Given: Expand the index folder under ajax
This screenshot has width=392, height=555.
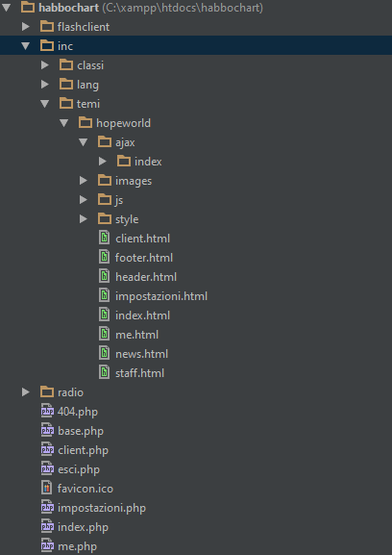Looking at the screenshot, I should [x=103, y=162].
